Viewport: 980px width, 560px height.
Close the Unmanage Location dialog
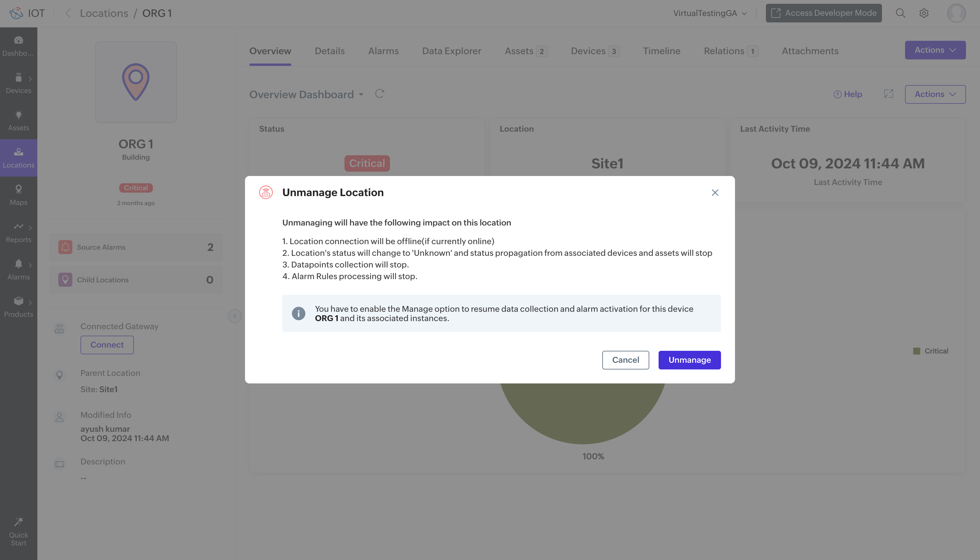[x=715, y=192]
